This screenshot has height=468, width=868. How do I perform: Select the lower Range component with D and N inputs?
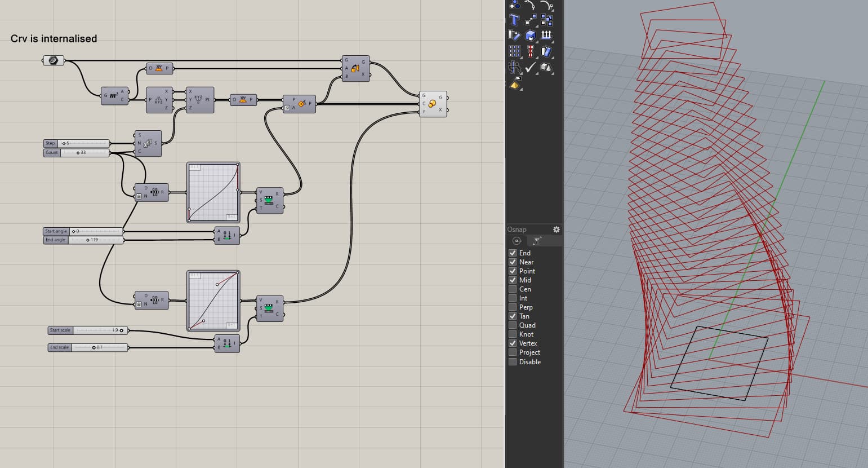click(x=152, y=300)
